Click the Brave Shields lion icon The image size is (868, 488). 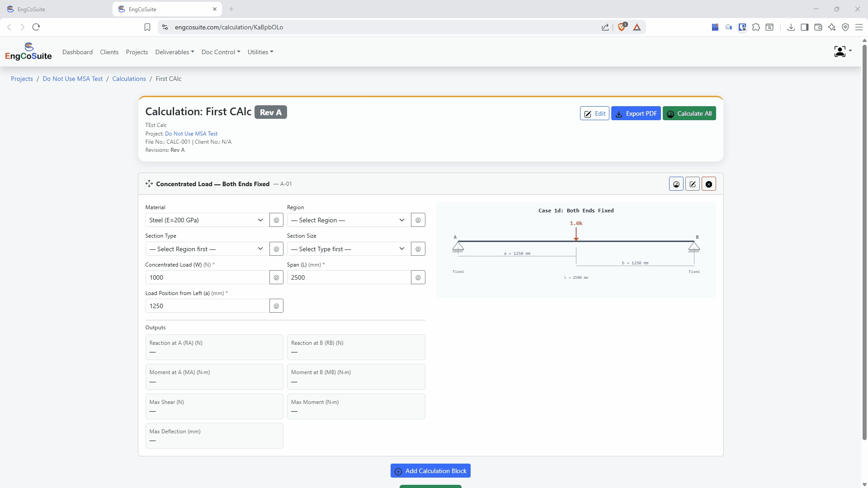click(x=622, y=27)
